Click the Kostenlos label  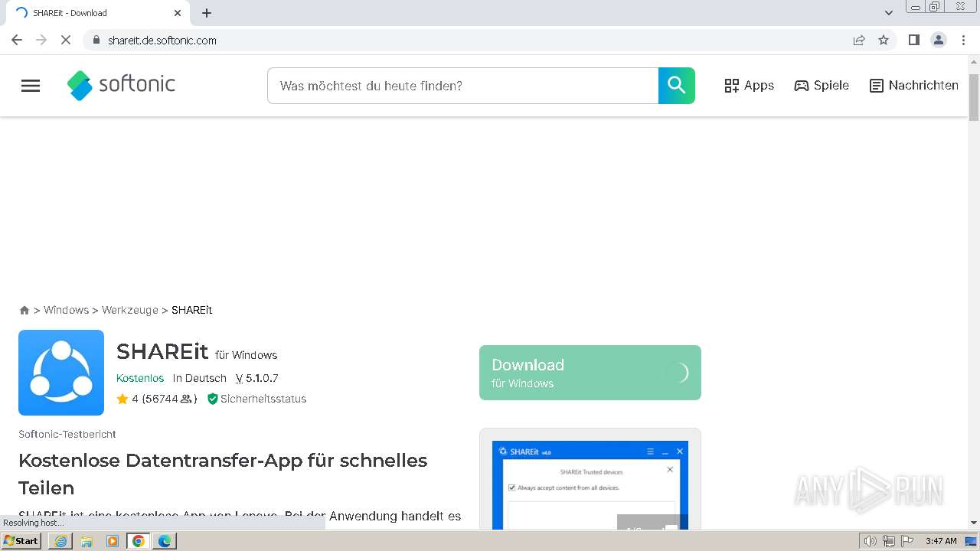(140, 378)
